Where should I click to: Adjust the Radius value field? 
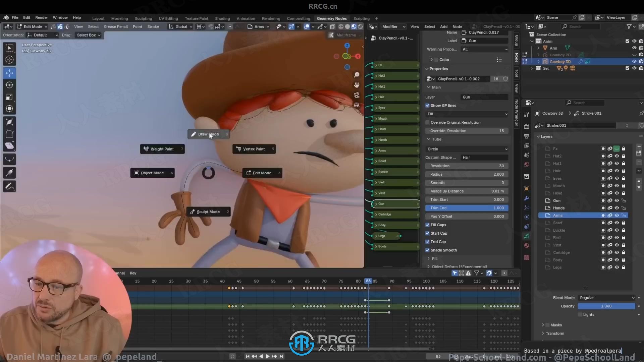coord(467,174)
